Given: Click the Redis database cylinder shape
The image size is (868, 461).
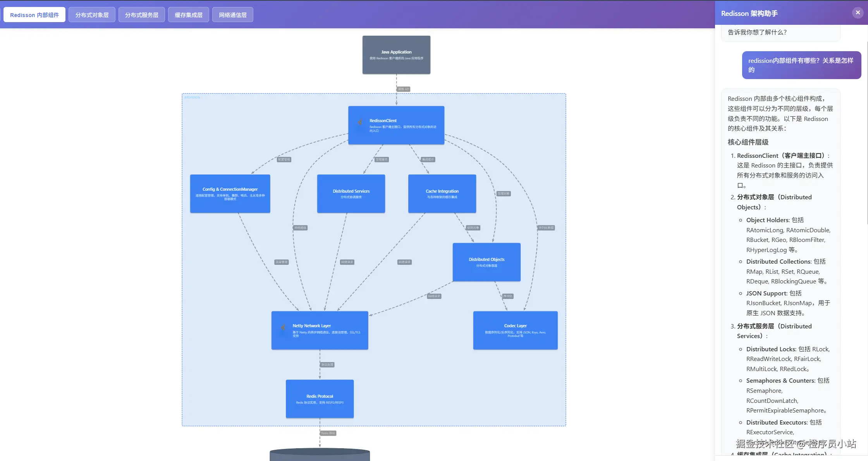Looking at the screenshot, I should click(320, 455).
